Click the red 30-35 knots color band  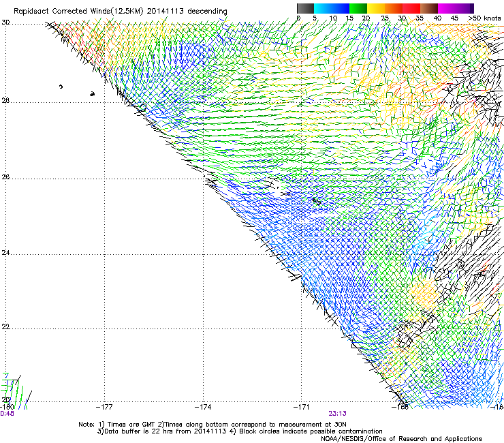pos(411,8)
